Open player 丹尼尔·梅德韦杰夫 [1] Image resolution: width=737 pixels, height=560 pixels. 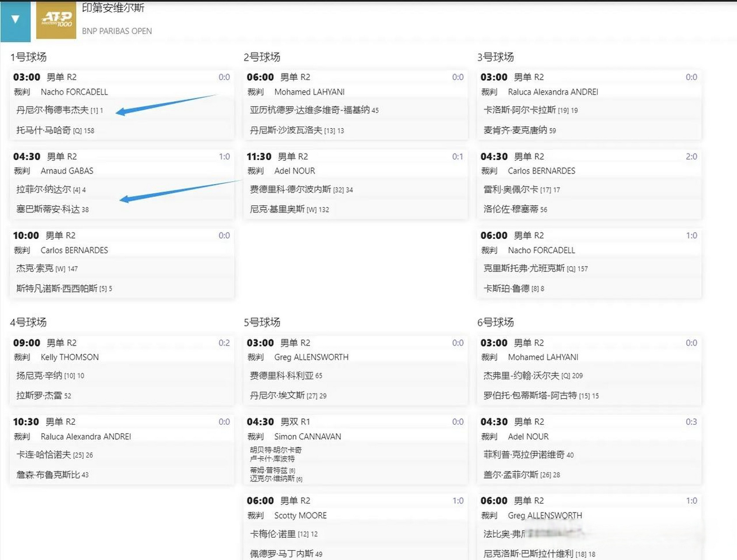click(60, 110)
